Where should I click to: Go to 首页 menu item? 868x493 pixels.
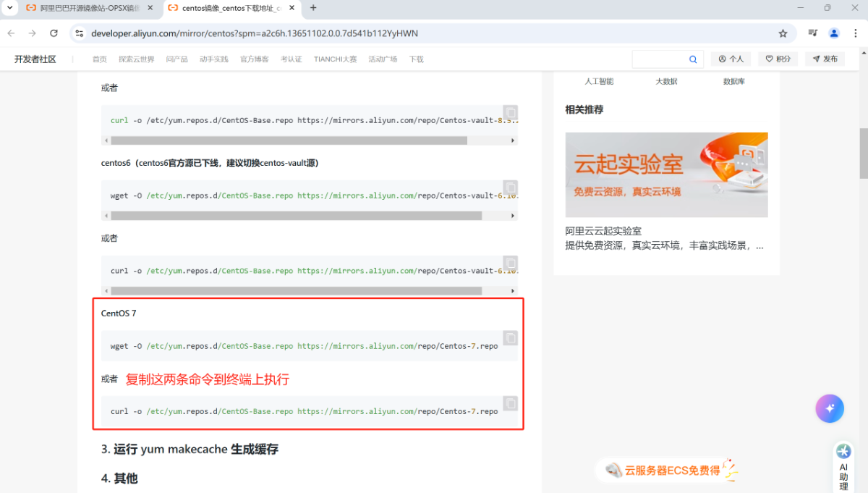[x=100, y=59]
